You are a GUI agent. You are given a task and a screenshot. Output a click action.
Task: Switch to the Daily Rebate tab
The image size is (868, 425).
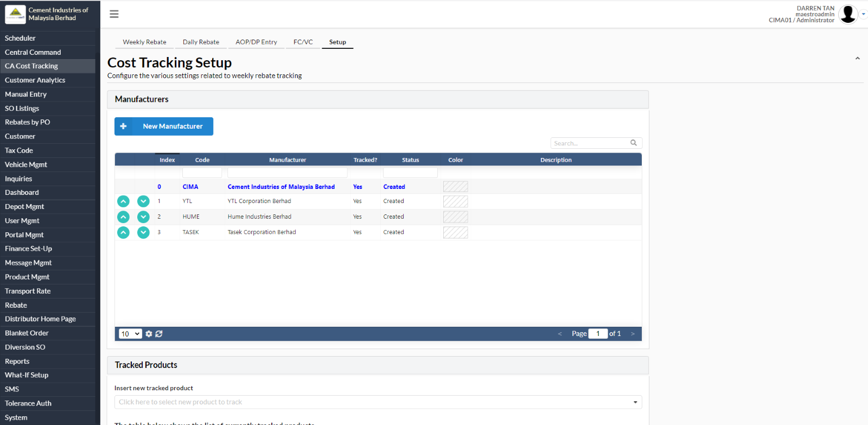click(x=201, y=42)
